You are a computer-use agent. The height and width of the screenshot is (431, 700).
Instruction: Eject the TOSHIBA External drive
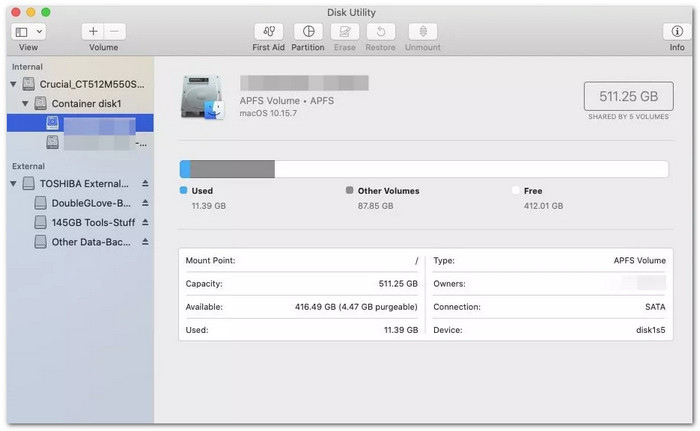tap(145, 184)
